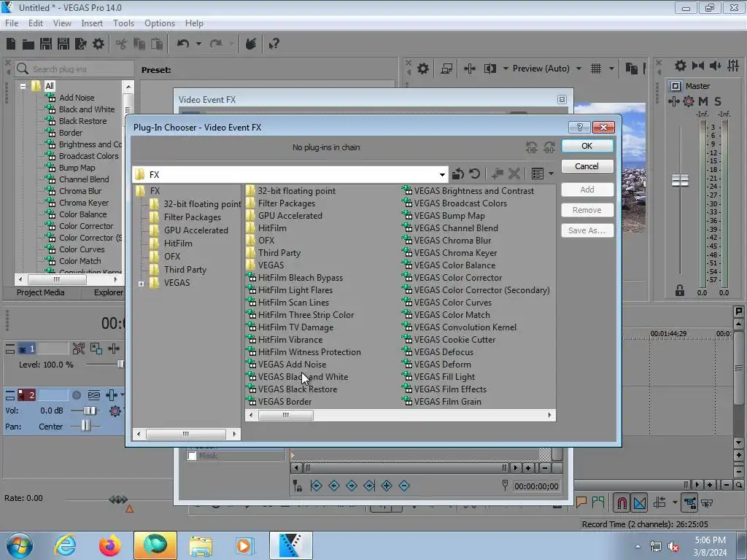747x560 pixels.
Task: Open the Views dropdown arrow
Action: [551, 174]
